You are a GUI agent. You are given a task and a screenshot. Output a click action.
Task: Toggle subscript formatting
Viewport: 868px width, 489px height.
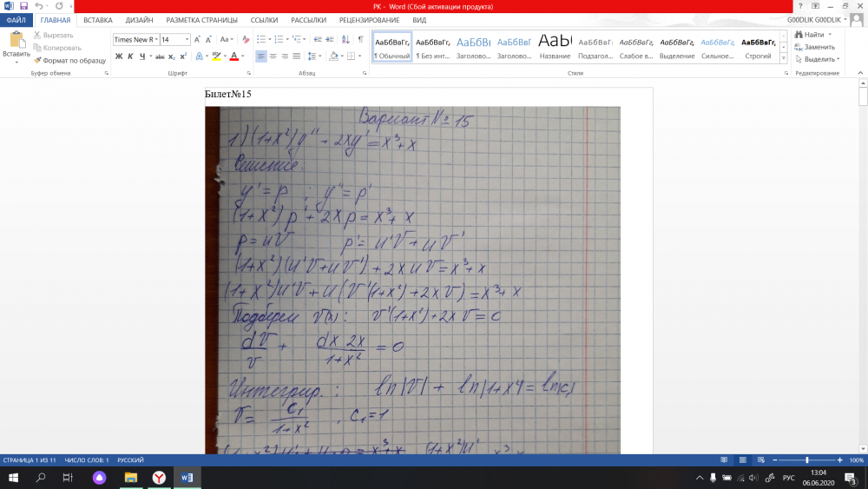click(x=172, y=56)
